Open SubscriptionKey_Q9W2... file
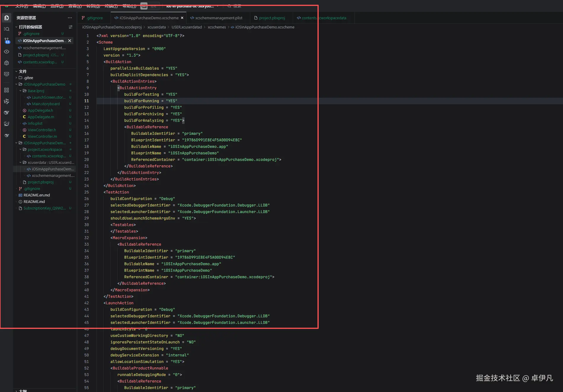Image resolution: width=563 pixels, height=392 pixels. pyautogui.click(x=45, y=208)
